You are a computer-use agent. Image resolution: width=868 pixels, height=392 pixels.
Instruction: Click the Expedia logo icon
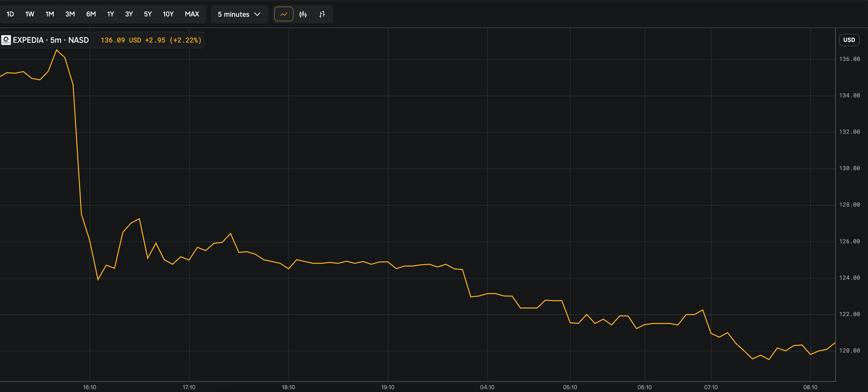pyautogui.click(x=6, y=40)
